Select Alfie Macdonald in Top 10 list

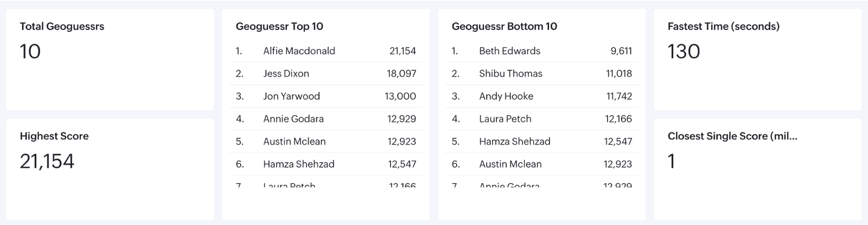[299, 51]
